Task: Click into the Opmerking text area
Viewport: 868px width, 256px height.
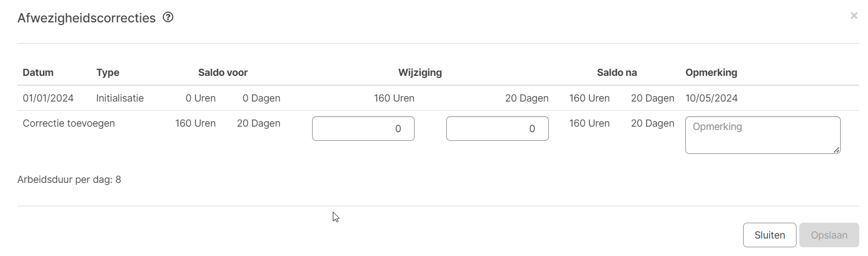Action: [x=762, y=135]
